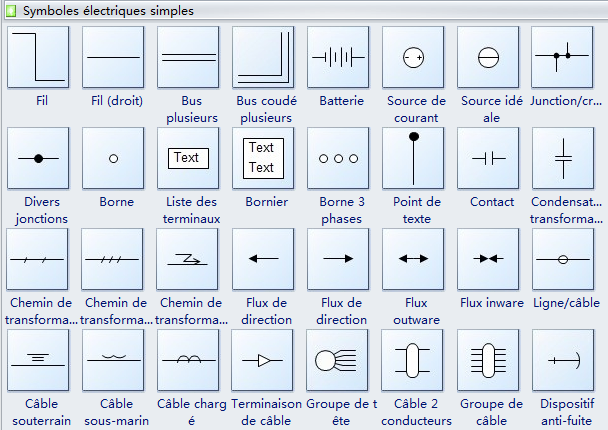Pick the Contact symbol
The height and width of the screenshot is (430, 608).
[488, 158]
